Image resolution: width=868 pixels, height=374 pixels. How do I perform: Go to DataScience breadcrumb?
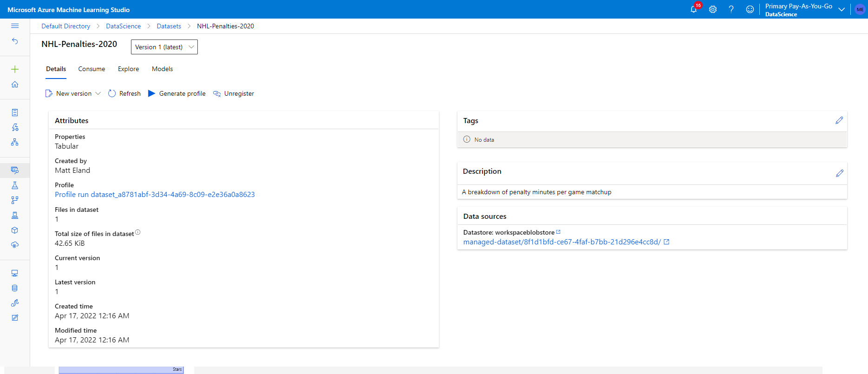click(x=123, y=26)
